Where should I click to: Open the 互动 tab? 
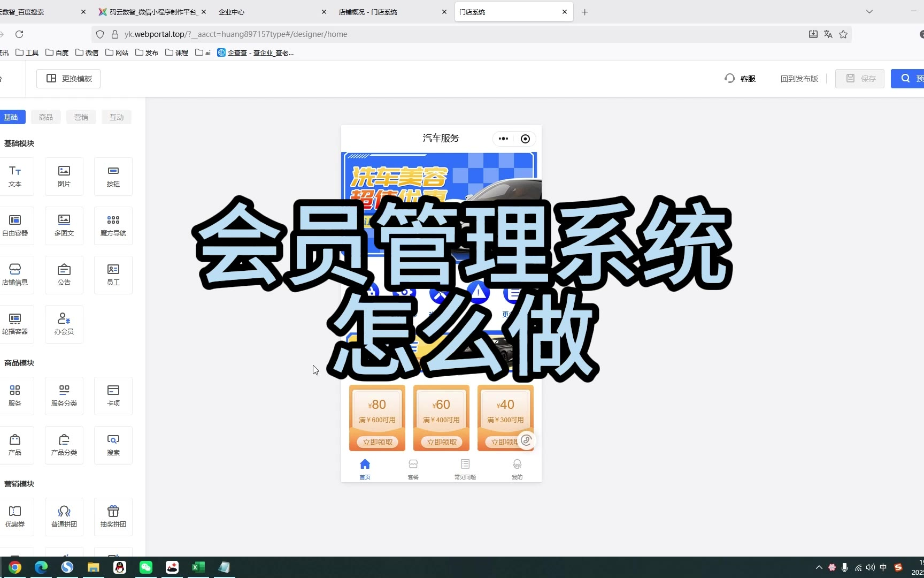click(x=117, y=117)
